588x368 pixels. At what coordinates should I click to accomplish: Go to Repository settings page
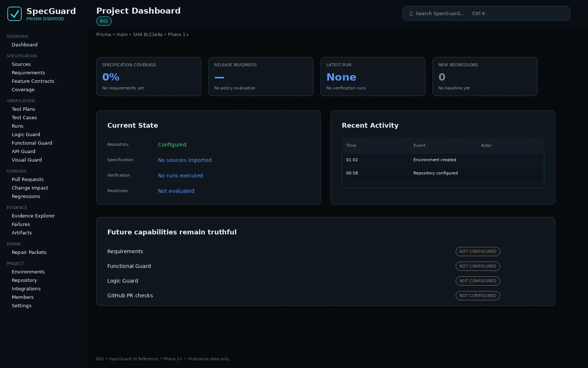point(24,280)
